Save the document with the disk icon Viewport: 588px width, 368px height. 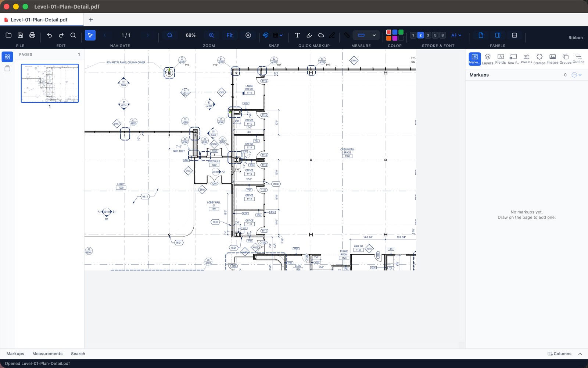pyautogui.click(x=21, y=35)
